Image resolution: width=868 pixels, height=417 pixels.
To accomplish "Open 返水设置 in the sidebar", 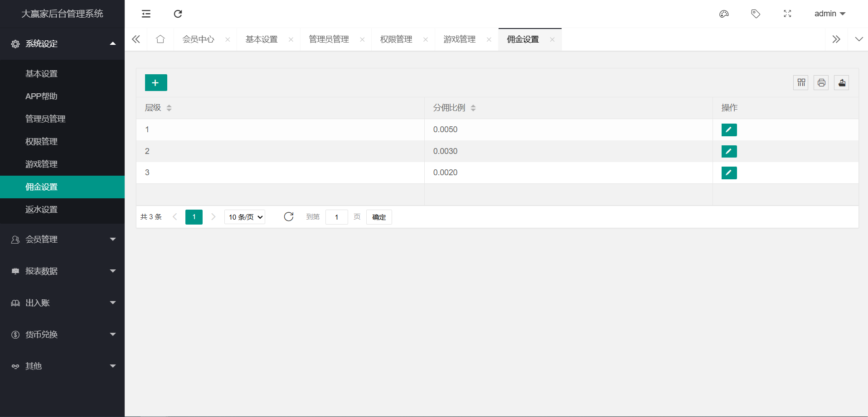I will [x=42, y=210].
